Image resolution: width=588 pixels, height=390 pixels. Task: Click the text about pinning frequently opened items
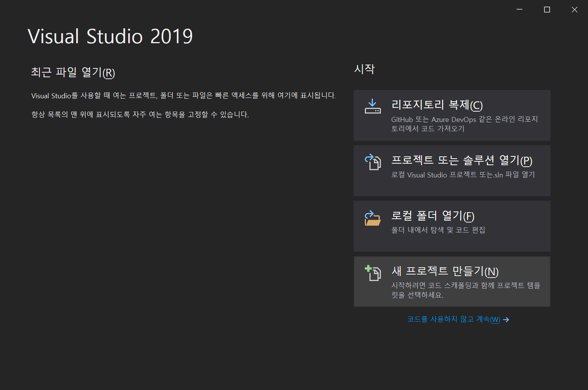point(140,114)
